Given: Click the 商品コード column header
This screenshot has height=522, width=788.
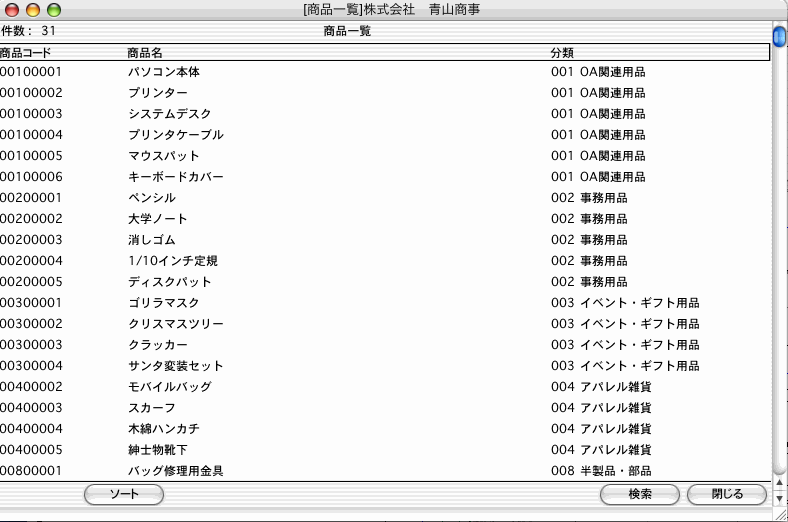Looking at the screenshot, I should [26, 52].
